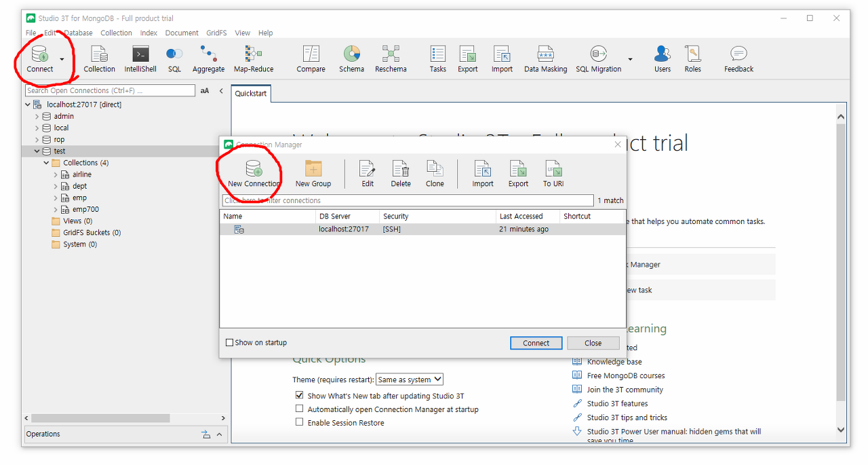Open Join the 3T community link
868x465 pixels.
pos(625,390)
